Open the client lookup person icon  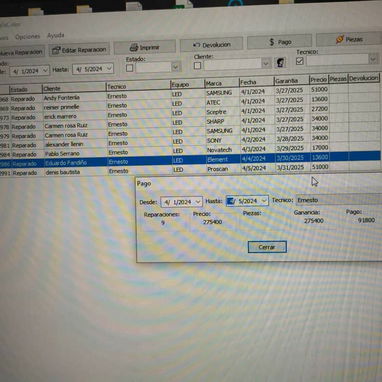[280, 63]
